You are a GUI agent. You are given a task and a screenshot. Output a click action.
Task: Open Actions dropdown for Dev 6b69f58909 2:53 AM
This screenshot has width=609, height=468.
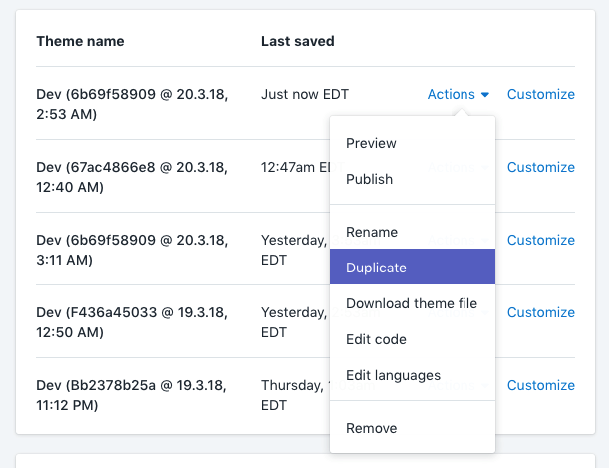pos(458,94)
